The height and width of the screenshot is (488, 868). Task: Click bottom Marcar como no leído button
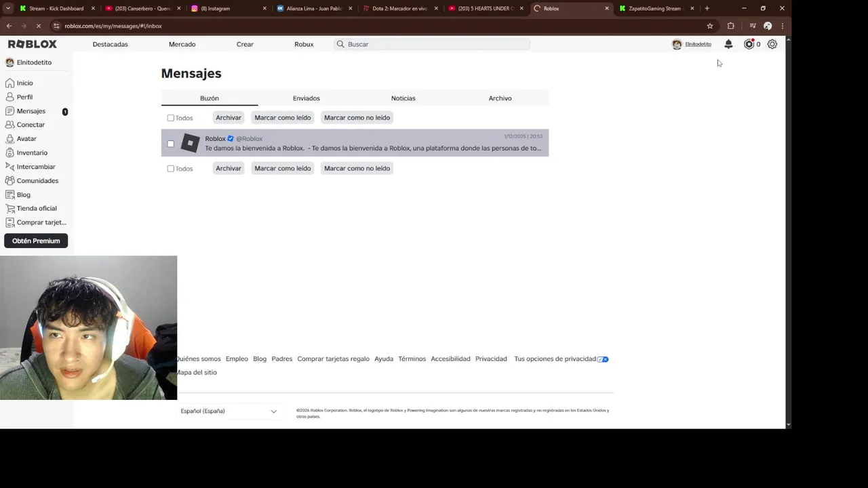point(357,168)
